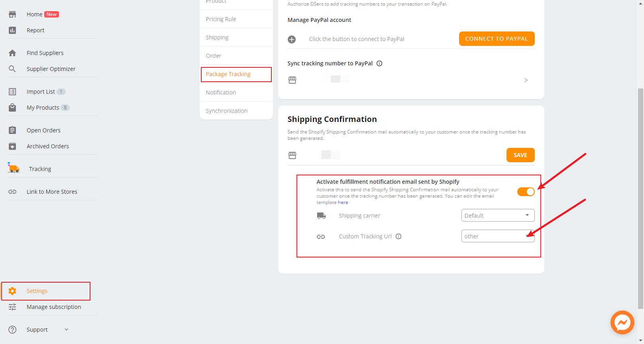Expand store row chevron in Sync tracking section

(x=526, y=80)
